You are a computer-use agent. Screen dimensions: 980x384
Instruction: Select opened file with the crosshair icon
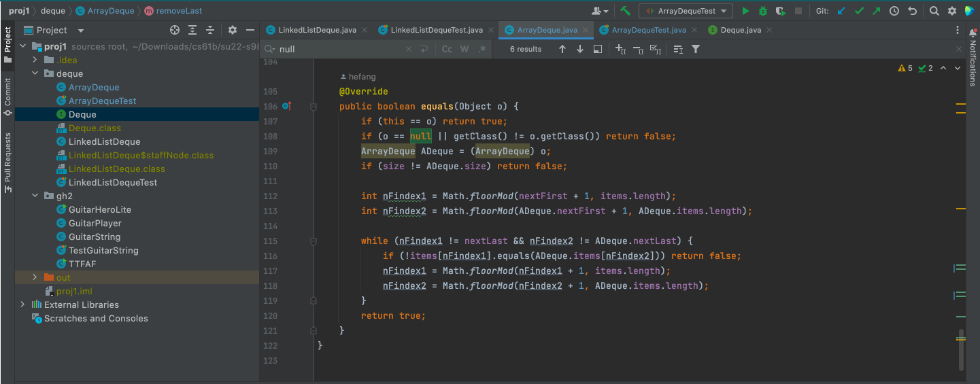click(x=175, y=30)
